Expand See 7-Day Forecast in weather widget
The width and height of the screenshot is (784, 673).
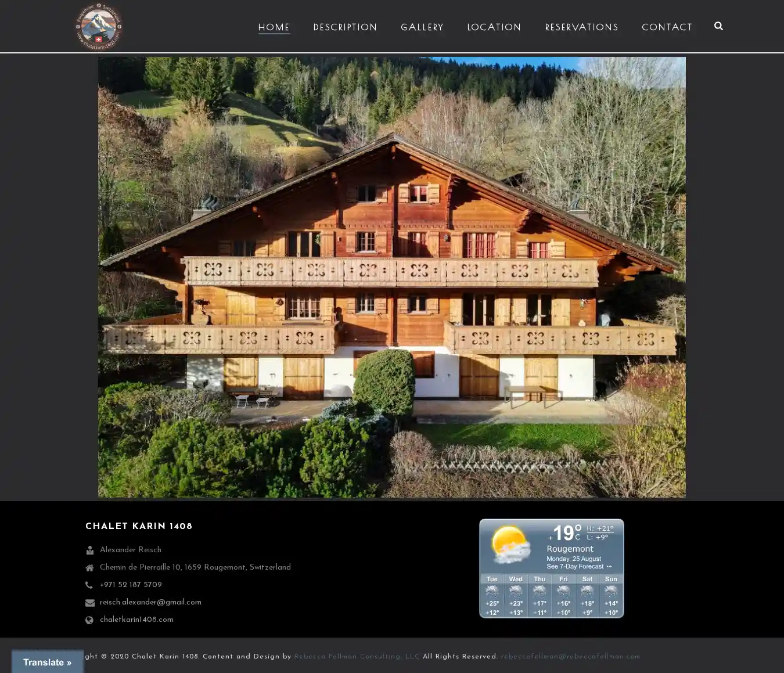click(578, 566)
